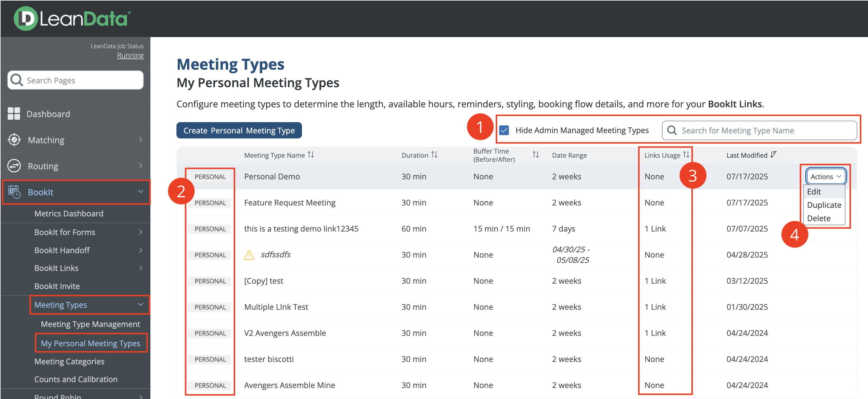Sort the Duration column
Image resolution: width=868 pixels, height=399 pixels.
click(434, 155)
